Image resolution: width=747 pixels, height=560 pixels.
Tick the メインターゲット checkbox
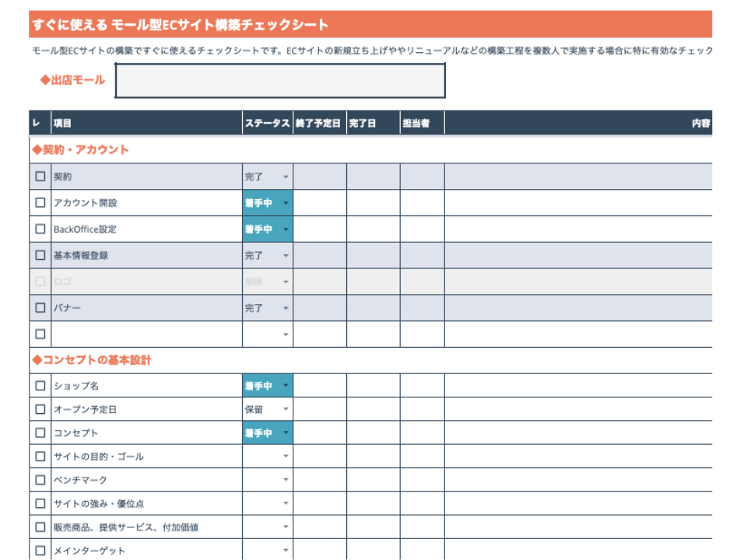(x=40, y=551)
